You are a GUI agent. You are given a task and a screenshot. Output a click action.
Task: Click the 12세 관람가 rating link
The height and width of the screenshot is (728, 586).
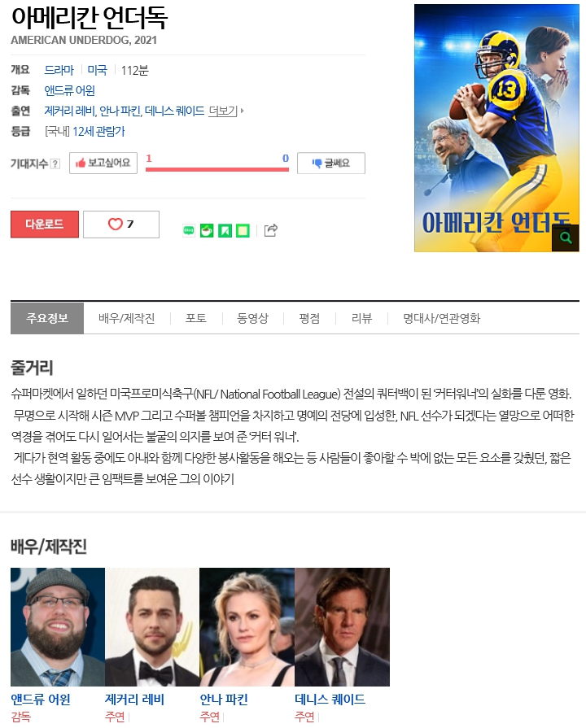pos(98,132)
